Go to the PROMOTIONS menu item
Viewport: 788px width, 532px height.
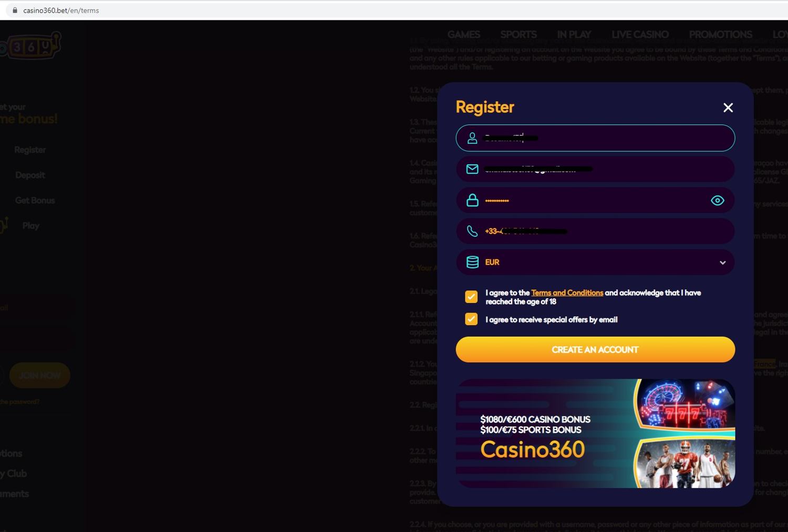pos(720,35)
